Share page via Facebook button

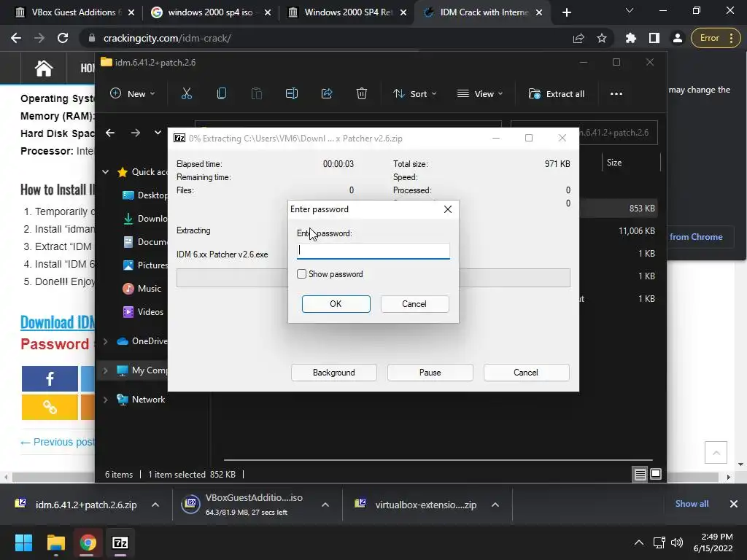tap(50, 378)
